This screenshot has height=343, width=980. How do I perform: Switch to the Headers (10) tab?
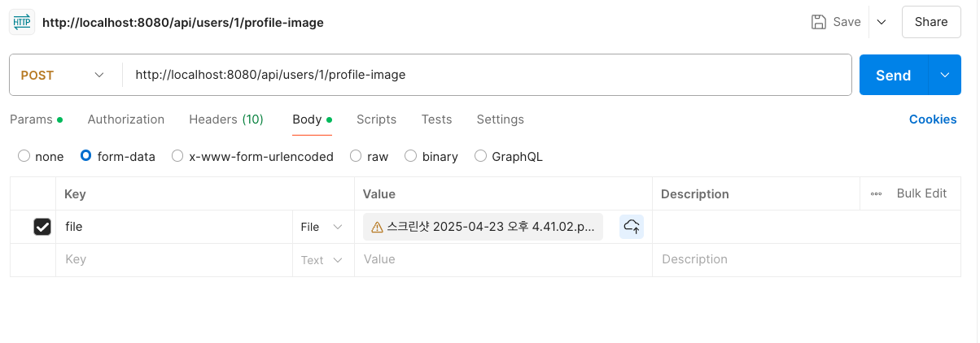coord(226,119)
